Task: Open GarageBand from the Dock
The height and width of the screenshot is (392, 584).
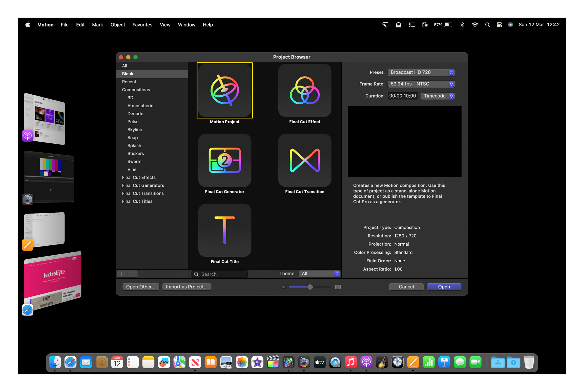Action: pos(382,362)
